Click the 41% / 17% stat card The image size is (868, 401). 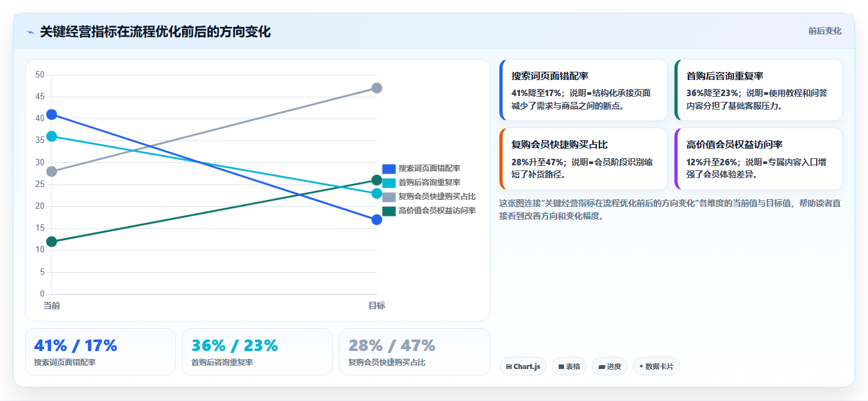click(100, 352)
